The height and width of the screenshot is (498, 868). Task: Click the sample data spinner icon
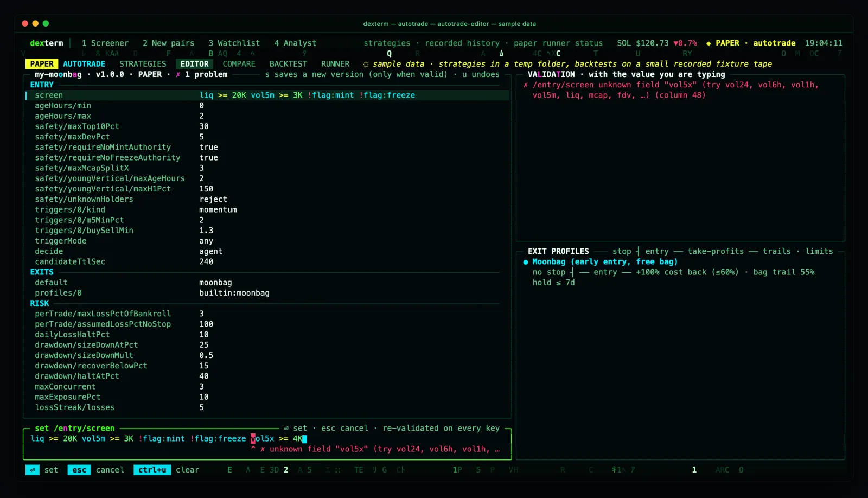pos(366,65)
